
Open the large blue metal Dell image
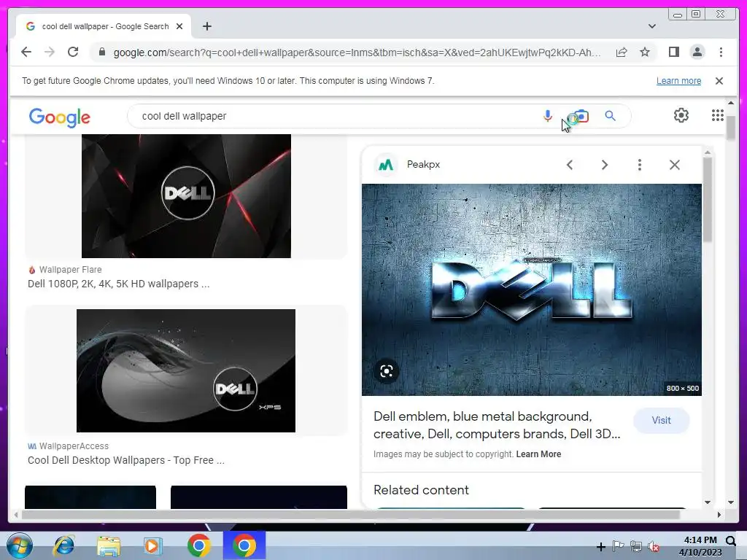[531, 289]
